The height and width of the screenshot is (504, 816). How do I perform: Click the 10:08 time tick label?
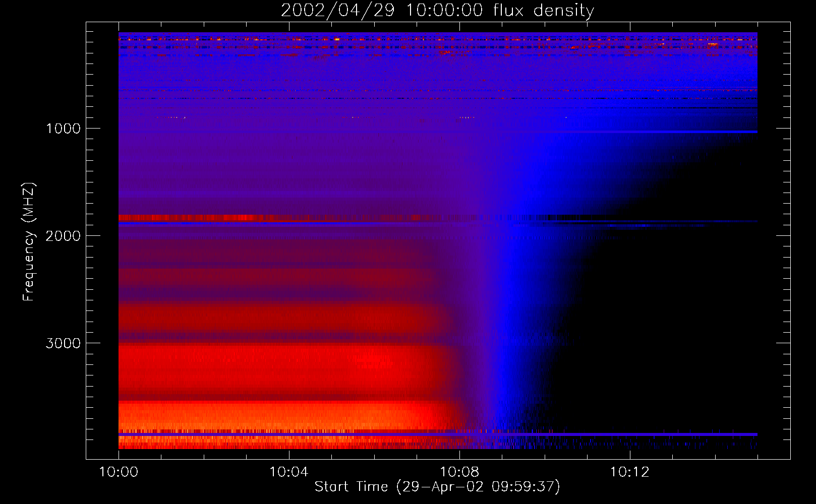tap(459, 472)
